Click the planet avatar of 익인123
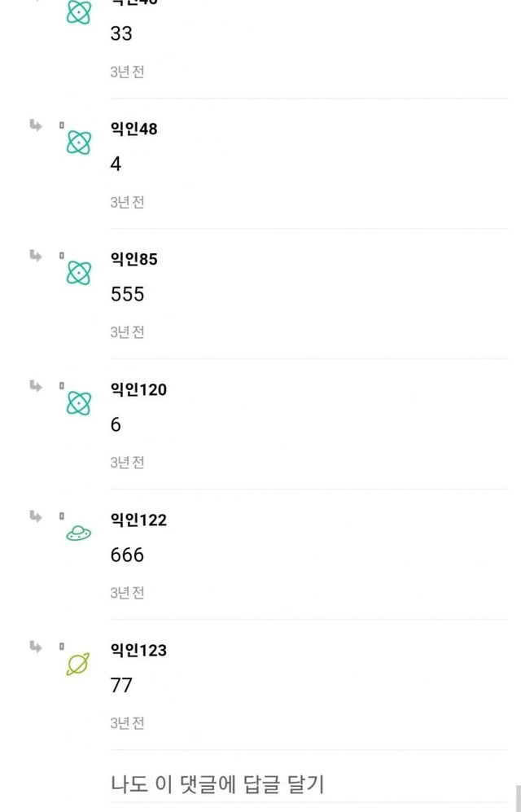 click(x=79, y=664)
